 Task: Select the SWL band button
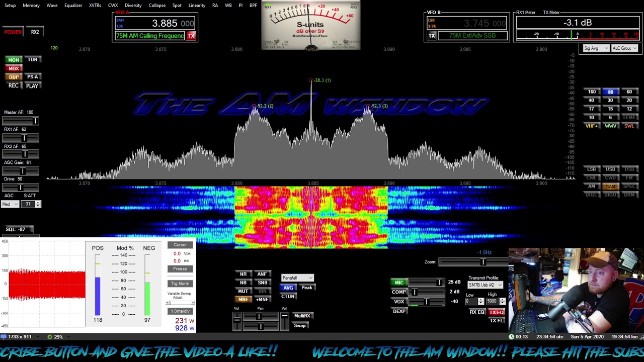pos(629,126)
